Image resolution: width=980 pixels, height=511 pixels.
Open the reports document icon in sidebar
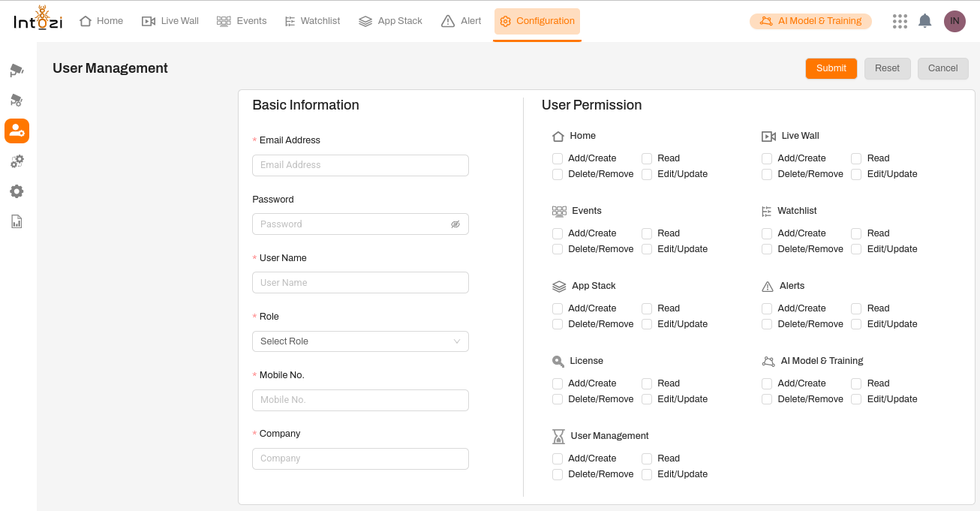point(17,221)
